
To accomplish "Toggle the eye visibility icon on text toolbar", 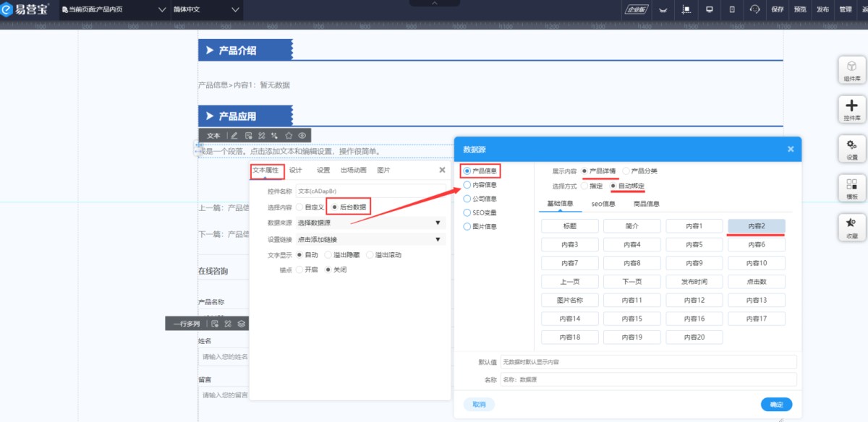I will pyautogui.click(x=302, y=135).
